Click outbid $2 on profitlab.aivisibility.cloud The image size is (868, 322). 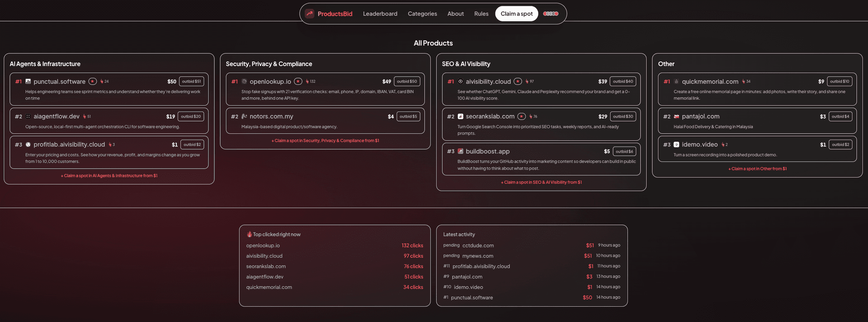coord(192,145)
